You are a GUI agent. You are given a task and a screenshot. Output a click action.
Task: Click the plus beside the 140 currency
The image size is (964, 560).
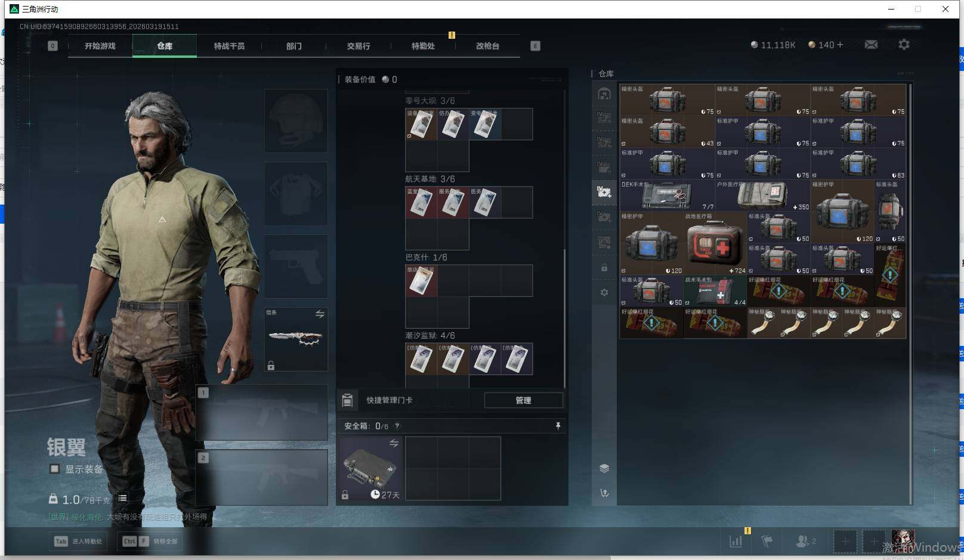coord(840,45)
